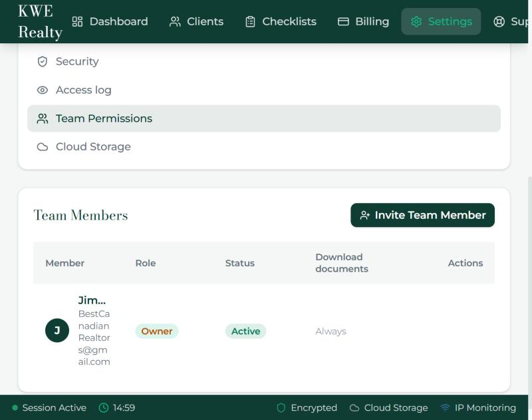
Task: Click the Checklists clipboard icon
Action: [251, 21]
